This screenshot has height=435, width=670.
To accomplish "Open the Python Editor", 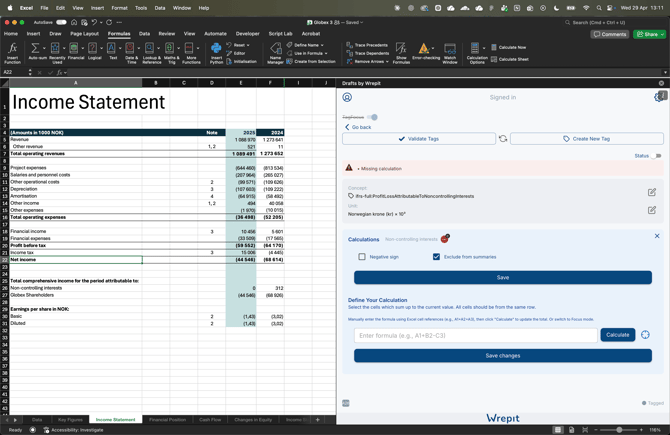I will tap(236, 53).
